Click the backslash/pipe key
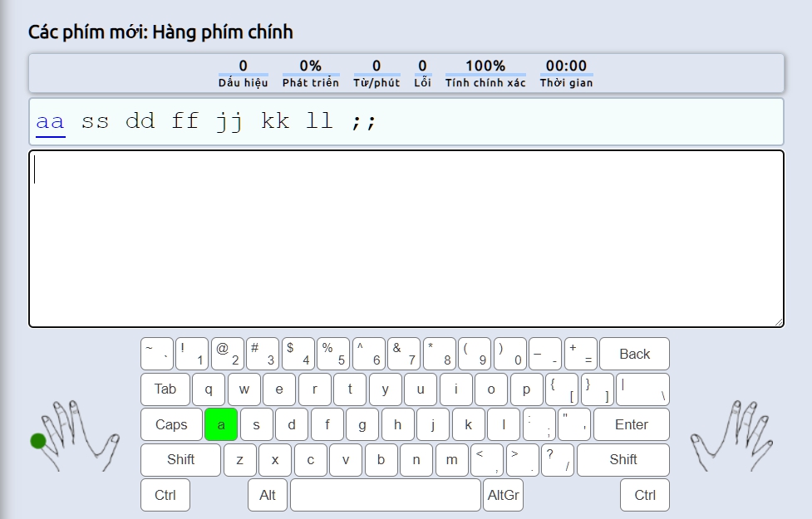 [642, 389]
